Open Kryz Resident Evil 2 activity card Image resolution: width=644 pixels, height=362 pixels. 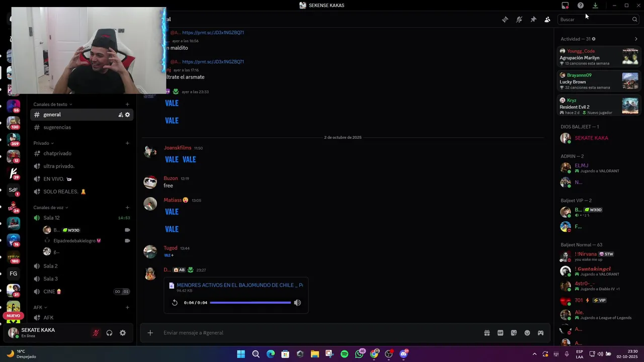599,106
